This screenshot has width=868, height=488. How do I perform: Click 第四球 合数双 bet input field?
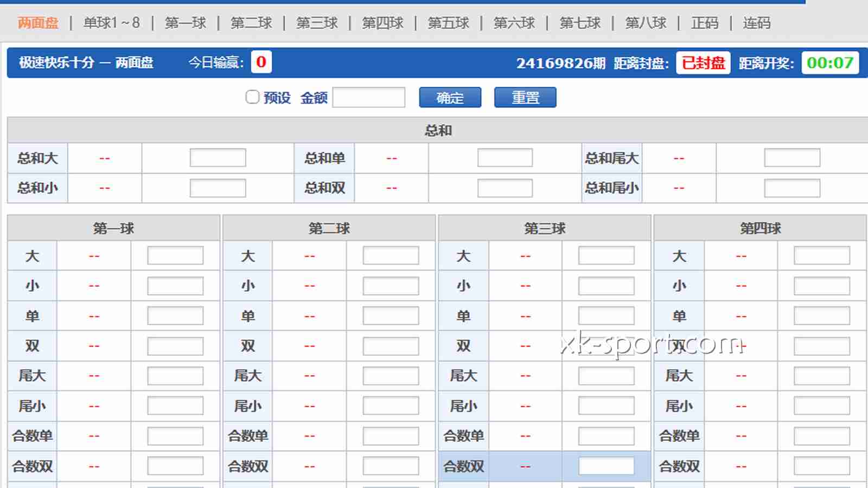pos(822,466)
